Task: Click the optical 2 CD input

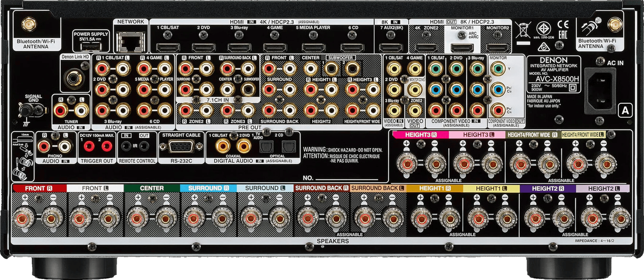Action: (x=289, y=147)
